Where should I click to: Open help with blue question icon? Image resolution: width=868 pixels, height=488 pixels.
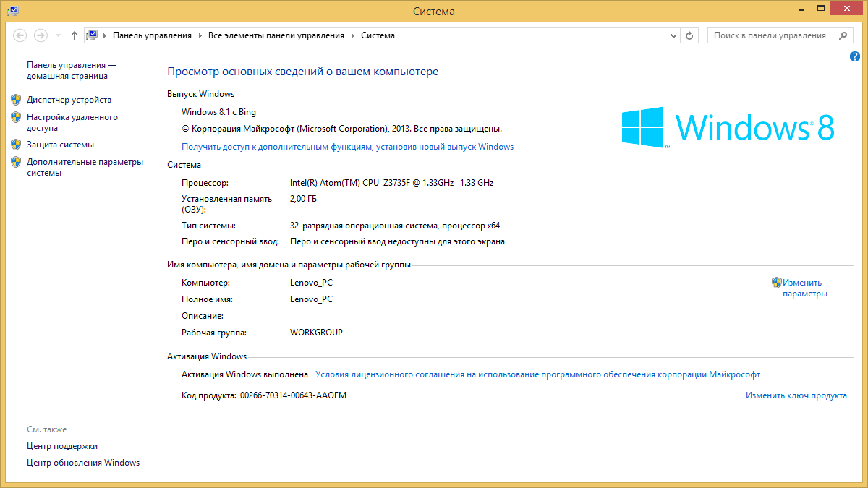(855, 56)
